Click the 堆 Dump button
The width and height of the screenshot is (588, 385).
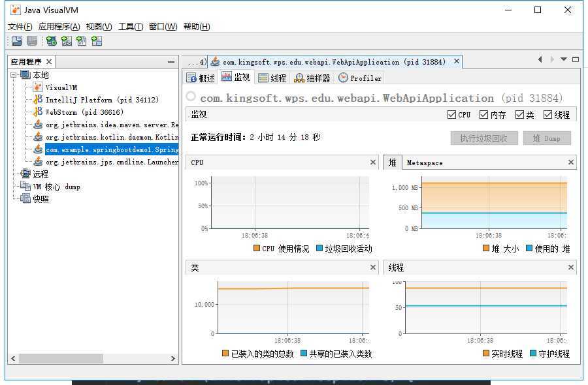[547, 138]
